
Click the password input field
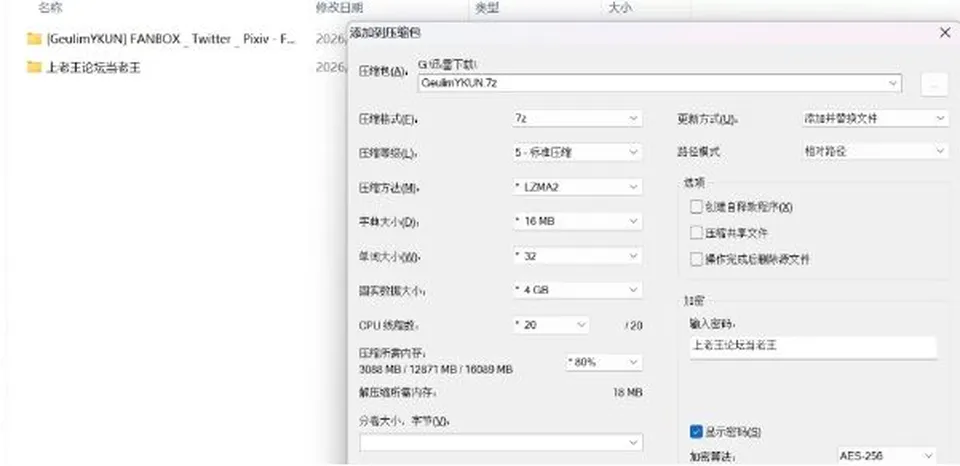click(813, 347)
